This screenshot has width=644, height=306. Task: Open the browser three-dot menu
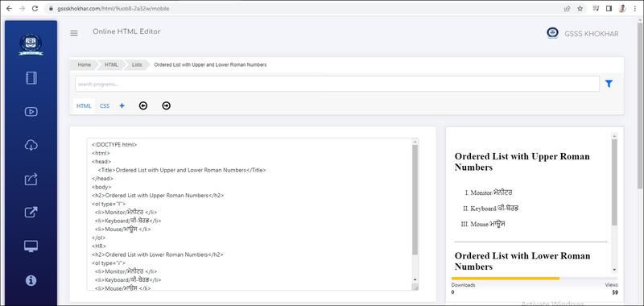[x=635, y=8]
